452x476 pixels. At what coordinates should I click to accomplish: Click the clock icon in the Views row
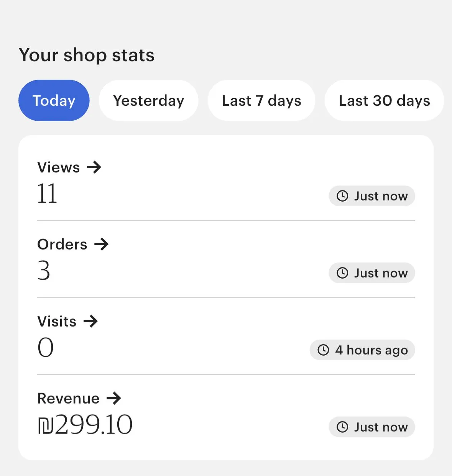point(342,196)
